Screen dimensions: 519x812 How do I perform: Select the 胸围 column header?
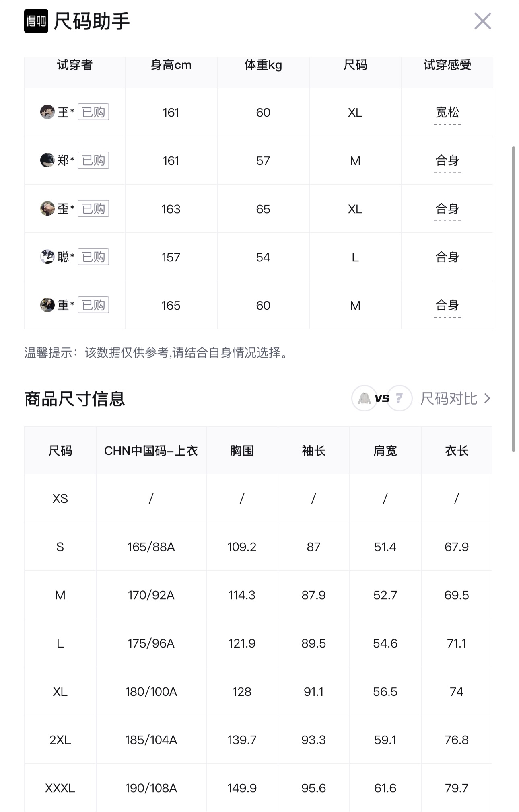coord(242,450)
